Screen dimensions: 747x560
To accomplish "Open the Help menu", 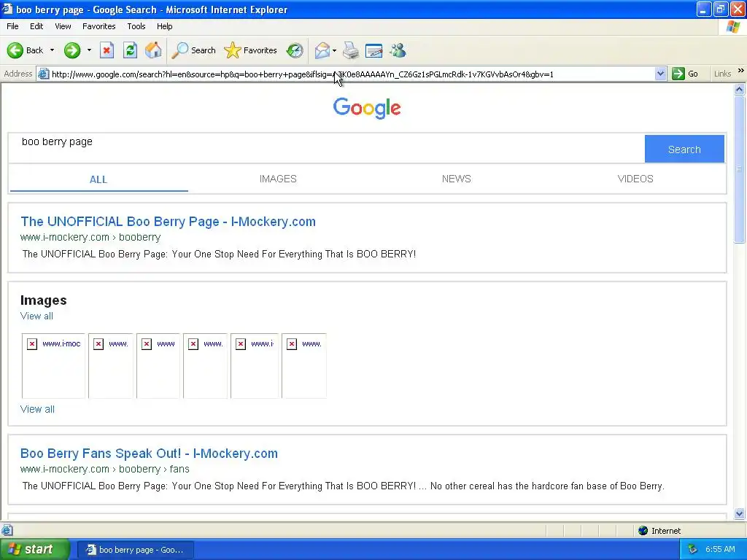I will coord(164,26).
